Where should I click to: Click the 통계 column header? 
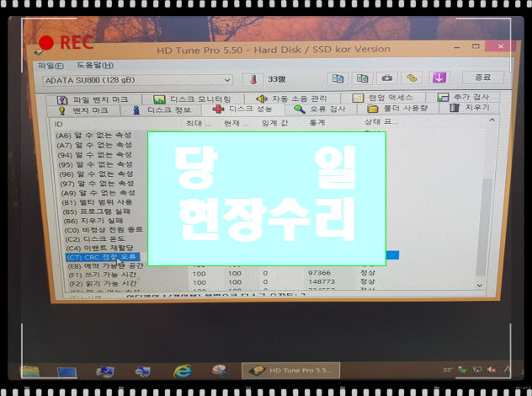click(x=317, y=122)
